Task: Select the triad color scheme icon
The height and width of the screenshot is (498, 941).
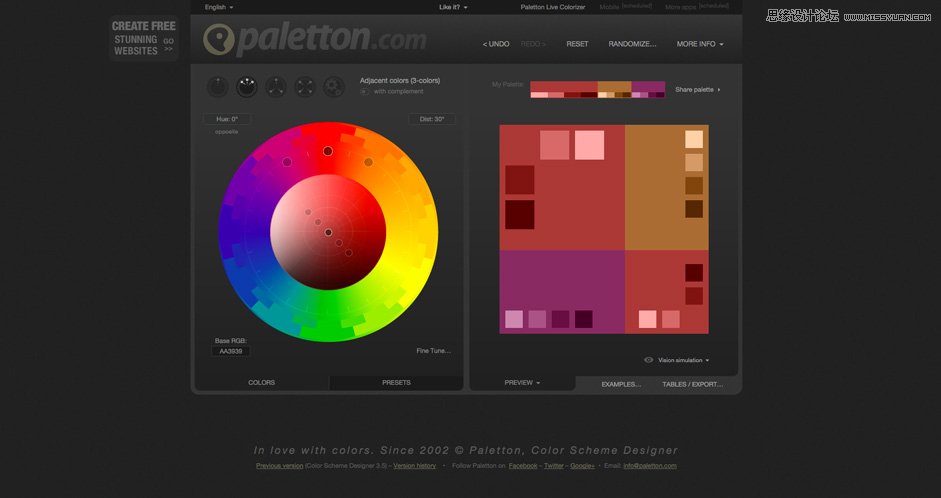Action: point(275,87)
